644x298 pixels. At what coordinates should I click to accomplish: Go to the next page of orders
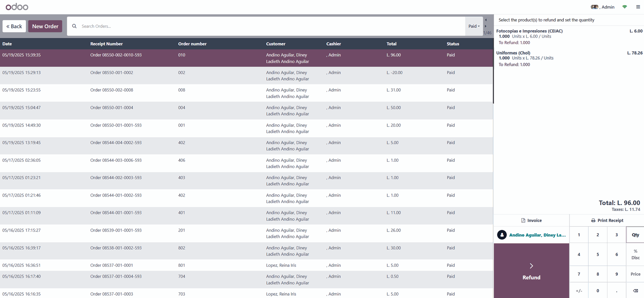tap(486, 26)
